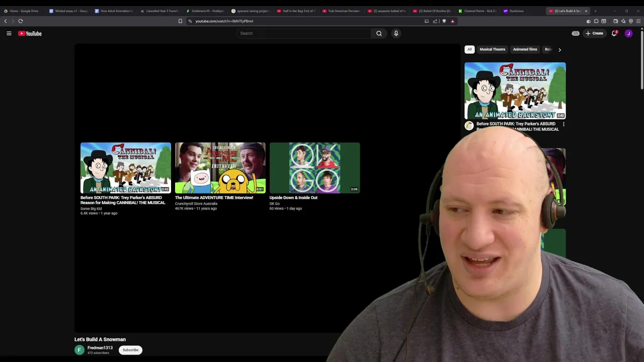The image size is (644, 362).
Task: Switch to the Duolicious tab
Action: point(523,11)
